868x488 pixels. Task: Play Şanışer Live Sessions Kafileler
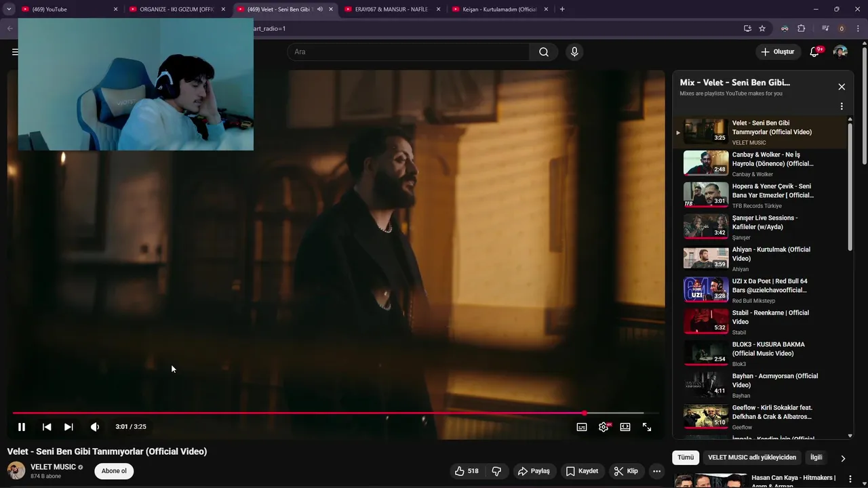(x=759, y=227)
